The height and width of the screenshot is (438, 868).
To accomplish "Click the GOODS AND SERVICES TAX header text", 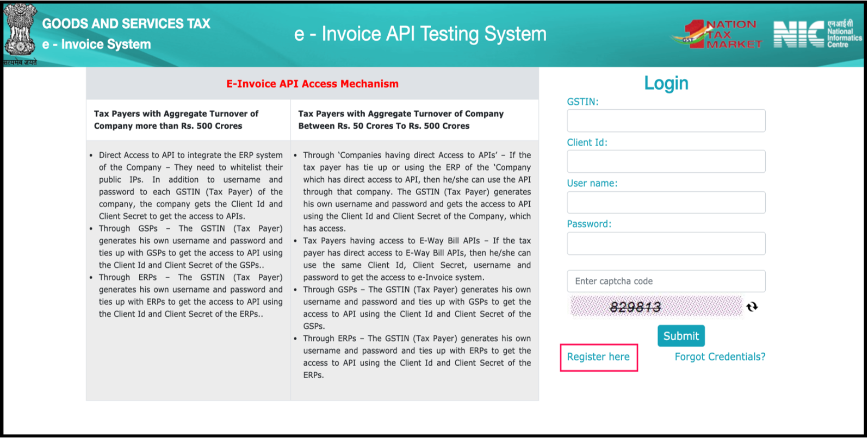I will 126,23.
